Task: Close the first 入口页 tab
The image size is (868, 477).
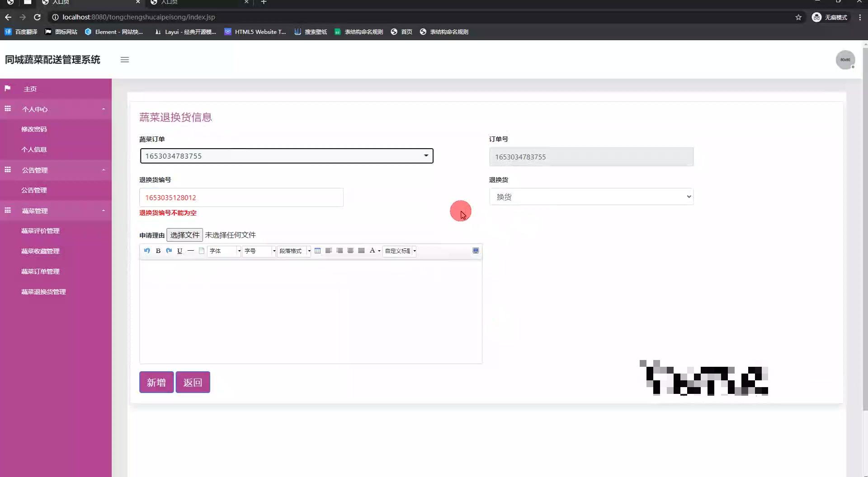Action: click(138, 2)
